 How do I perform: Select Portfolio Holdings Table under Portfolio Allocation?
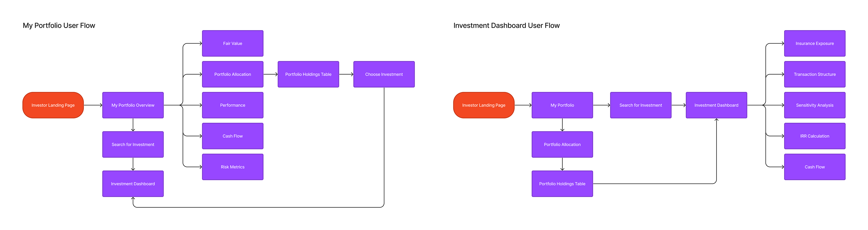click(562, 184)
